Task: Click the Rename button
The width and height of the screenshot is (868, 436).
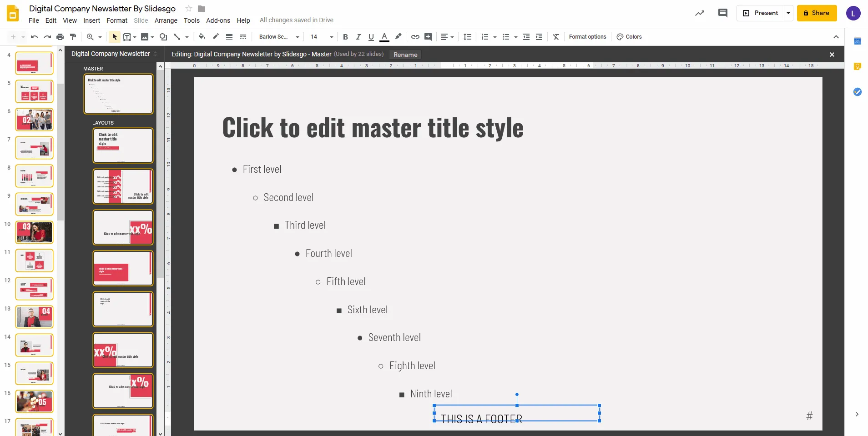Action: (x=405, y=55)
